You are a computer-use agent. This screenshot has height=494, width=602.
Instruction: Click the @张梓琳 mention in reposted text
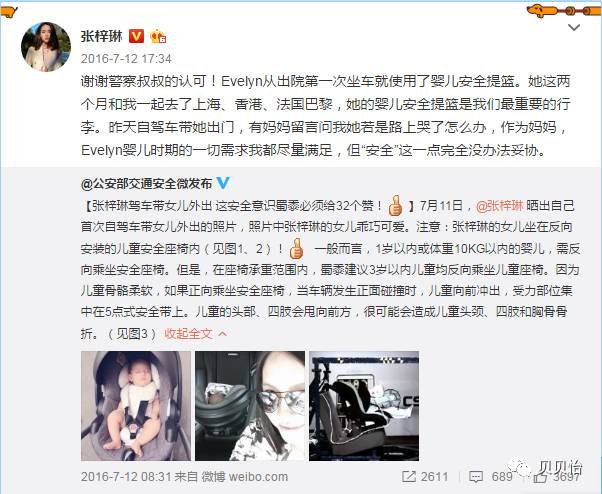tap(499, 206)
